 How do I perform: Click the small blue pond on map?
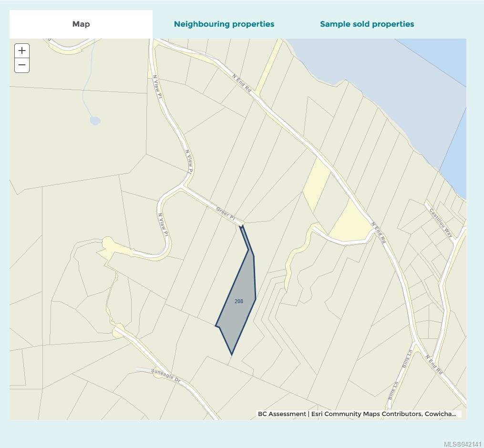[95, 121]
